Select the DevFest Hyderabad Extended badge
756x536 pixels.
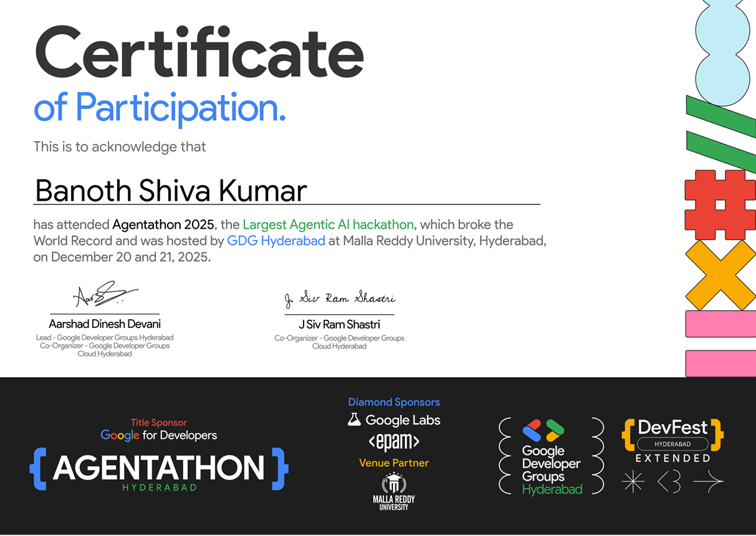pyautogui.click(x=671, y=436)
